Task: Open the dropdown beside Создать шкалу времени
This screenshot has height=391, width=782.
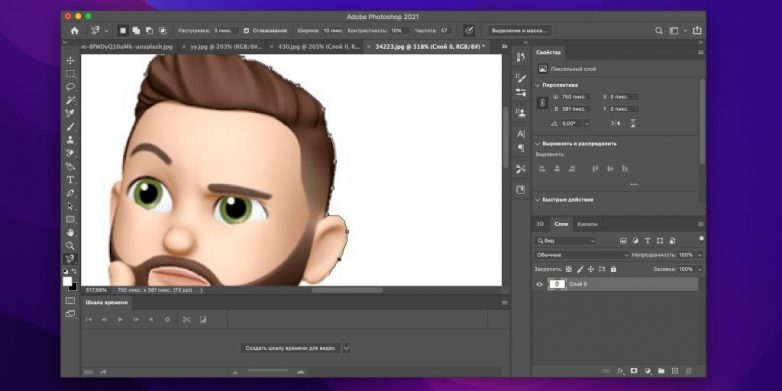Action: (x=346, y=348)
